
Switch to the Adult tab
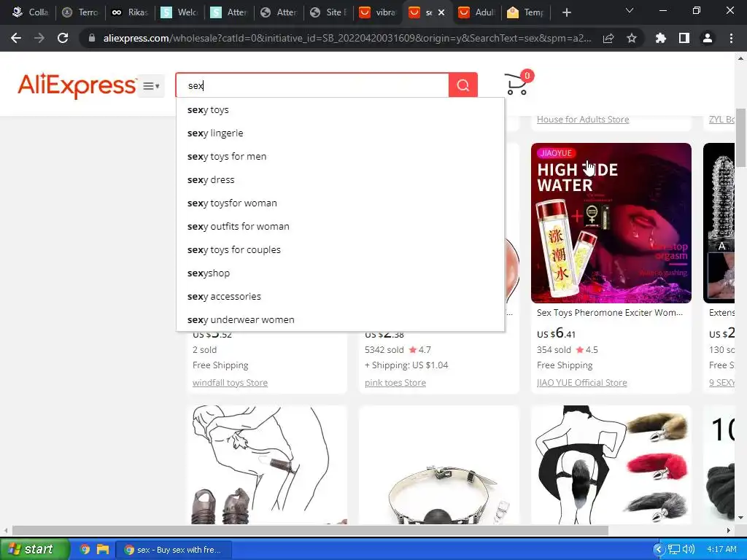click(476, 12)
